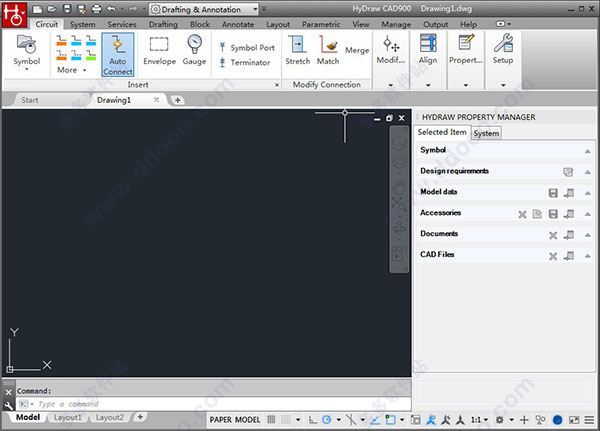Click the Model data save icon
Screen dimensions: 600x431
tap(553, 193)
